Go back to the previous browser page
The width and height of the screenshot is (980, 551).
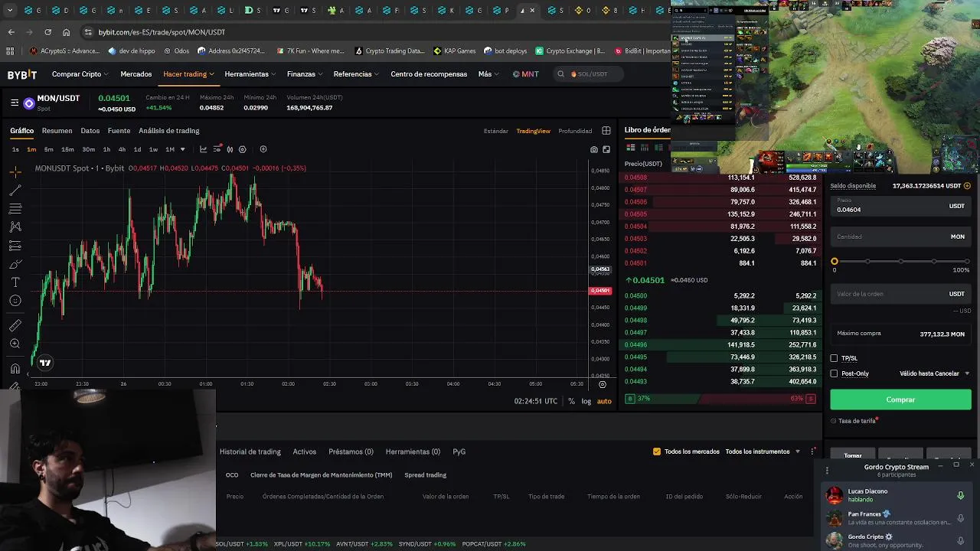coord(11,32)
